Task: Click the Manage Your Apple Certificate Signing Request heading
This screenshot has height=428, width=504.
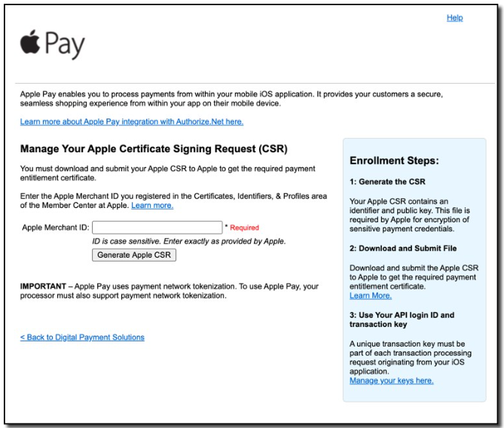Action: 154,149
